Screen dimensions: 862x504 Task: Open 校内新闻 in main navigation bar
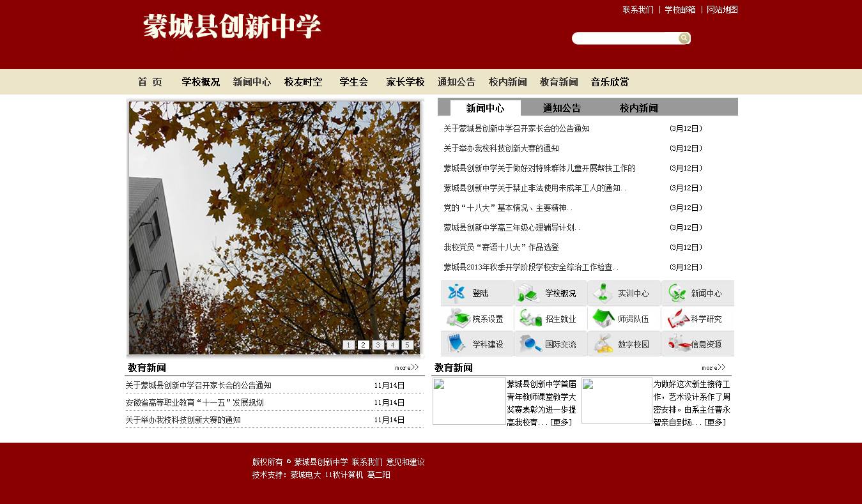[507, 82]
